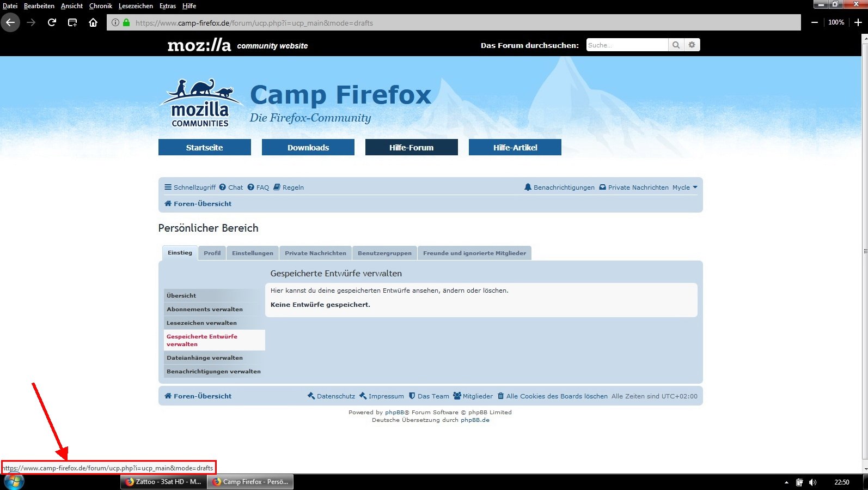Open Freunde und ignorierte Mitglieder tab

pos(475,253)
